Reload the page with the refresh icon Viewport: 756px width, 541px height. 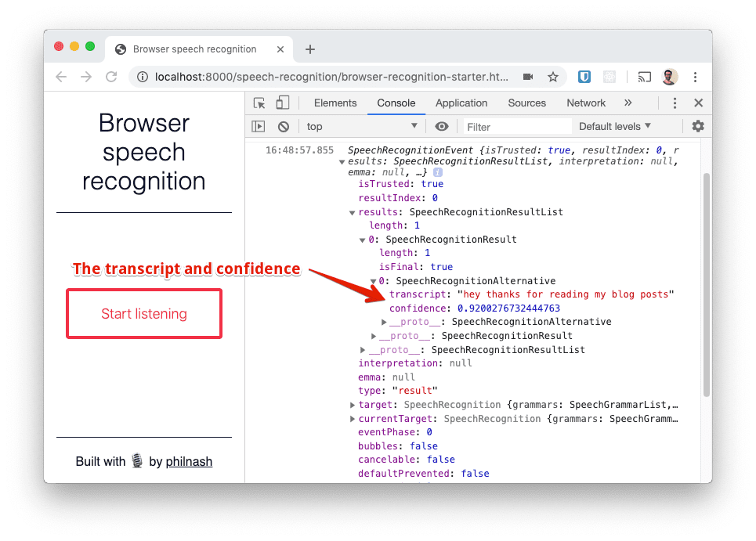(111, 77)
